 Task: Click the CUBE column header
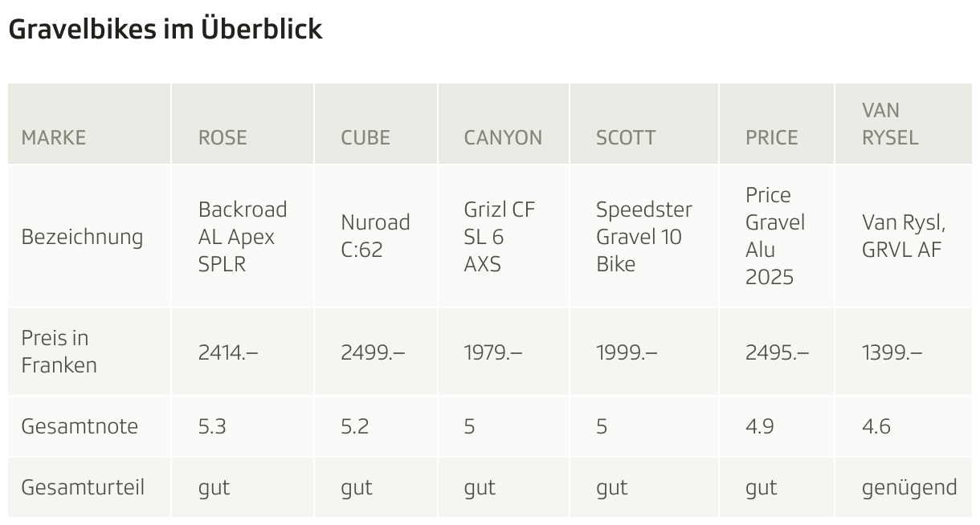(x=365, y=137)
